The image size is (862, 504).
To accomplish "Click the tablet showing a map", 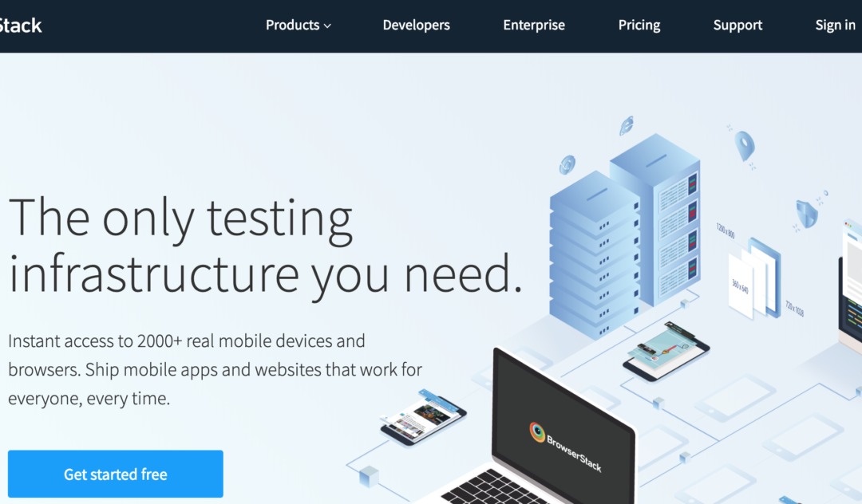I will pyautogui.click(x=666, y=352).
